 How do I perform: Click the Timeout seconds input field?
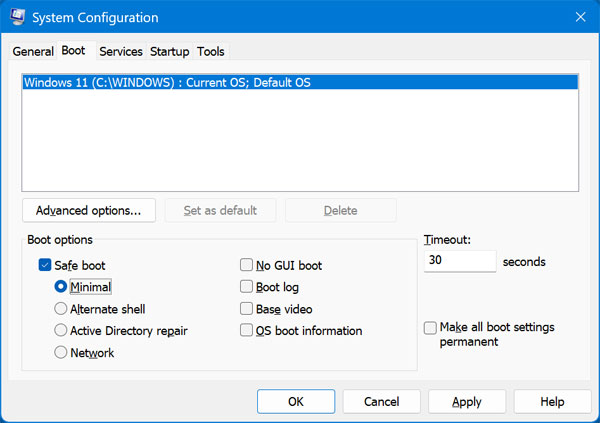pos(460,261)
